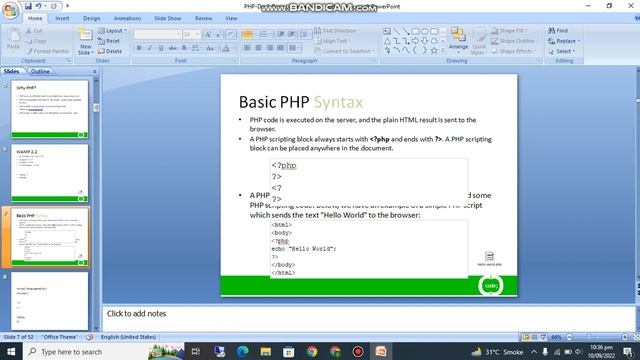Screen dimensions: 640x360
Task: Choose the five-point star shape
Action: 434,50
